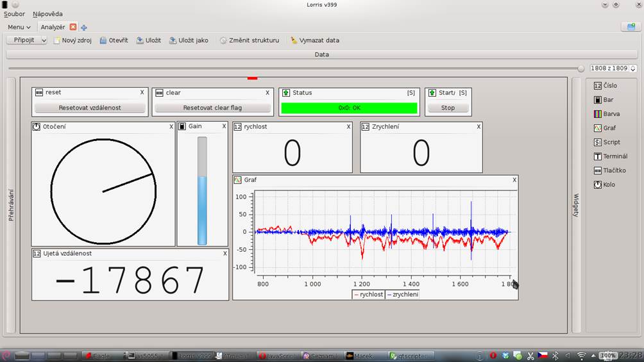Image resolution: width=644 pixels, height=362 pixels.
Task: Select the Kolo circle widget icon
Action: (x=597, y=185)
